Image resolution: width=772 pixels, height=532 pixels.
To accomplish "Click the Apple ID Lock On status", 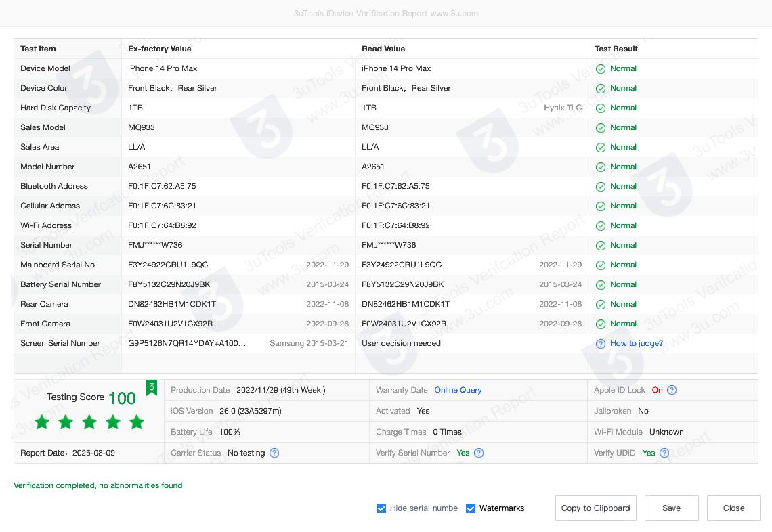I will (657, 390).
